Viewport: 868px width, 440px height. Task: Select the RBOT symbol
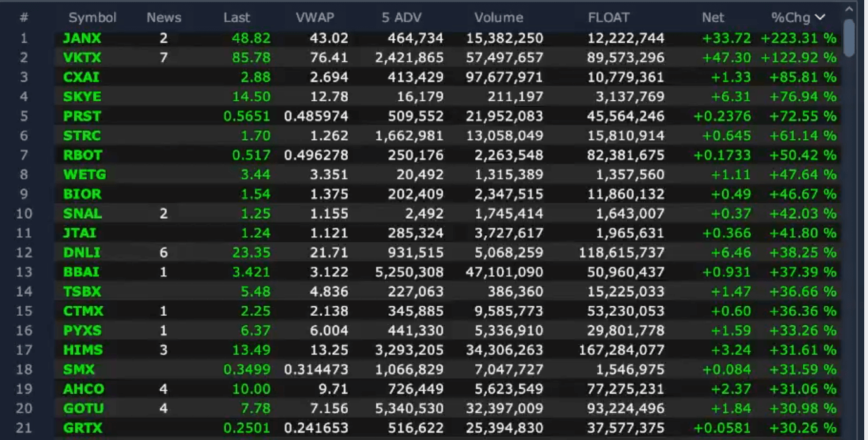(x=82, y=155)
